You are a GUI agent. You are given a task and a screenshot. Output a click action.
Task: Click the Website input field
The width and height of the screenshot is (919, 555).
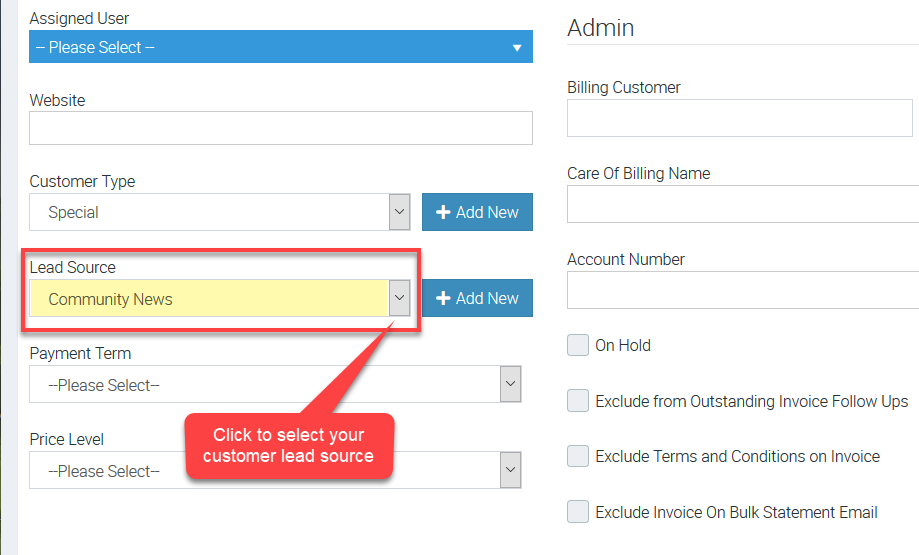click(280, 128)
